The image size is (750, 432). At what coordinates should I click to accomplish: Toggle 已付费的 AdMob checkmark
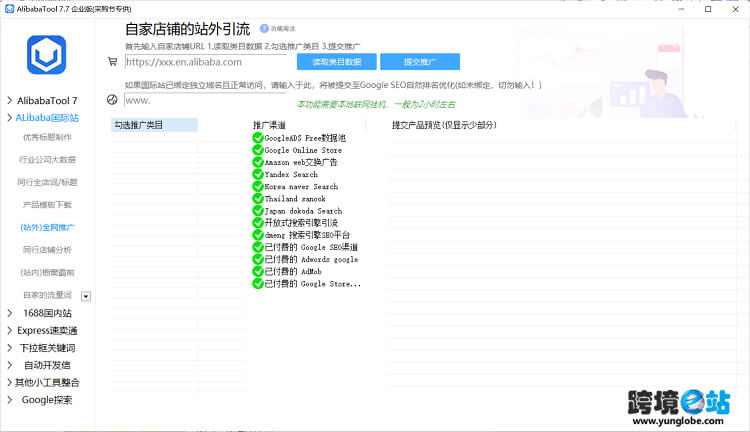pos(258,271)
